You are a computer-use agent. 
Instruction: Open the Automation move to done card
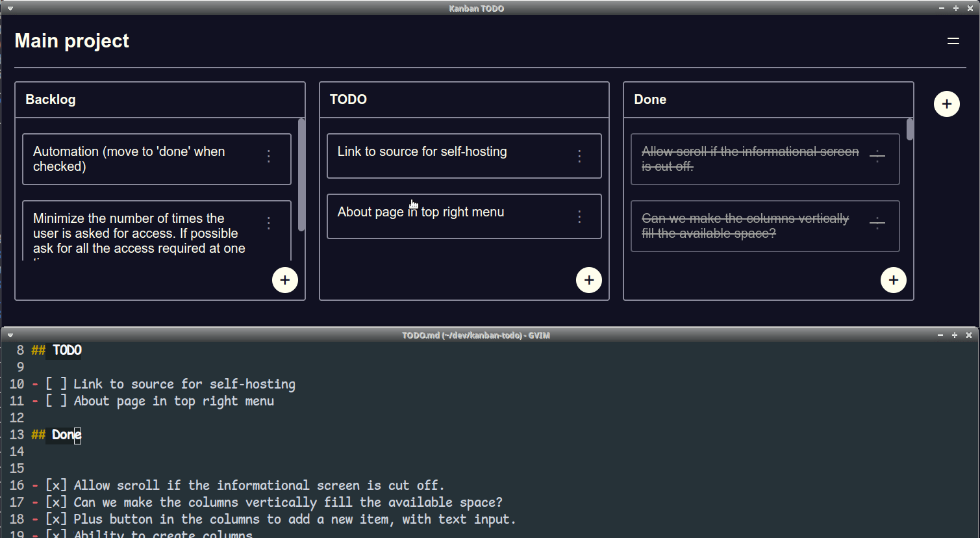pyautogui.click(x=157, y=159)
